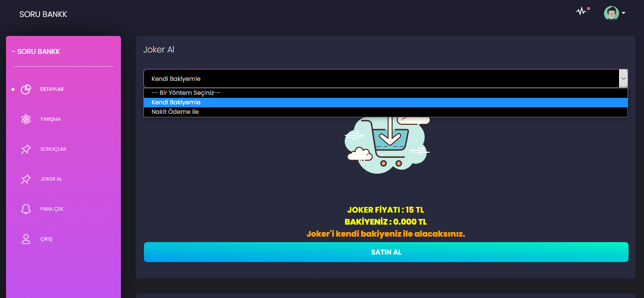Screen dimensions: 644x298
Task: Click the pie chart icon for Detaylar
Action: [x=26, y=89]
